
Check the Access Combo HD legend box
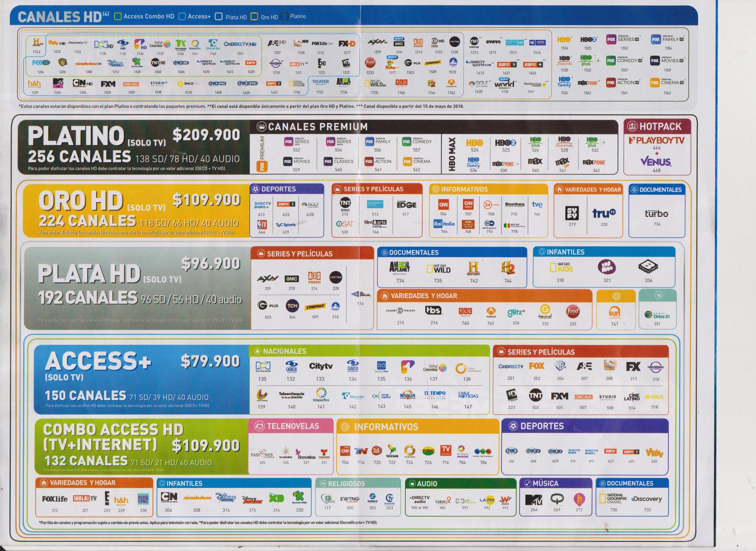(118, 16)
